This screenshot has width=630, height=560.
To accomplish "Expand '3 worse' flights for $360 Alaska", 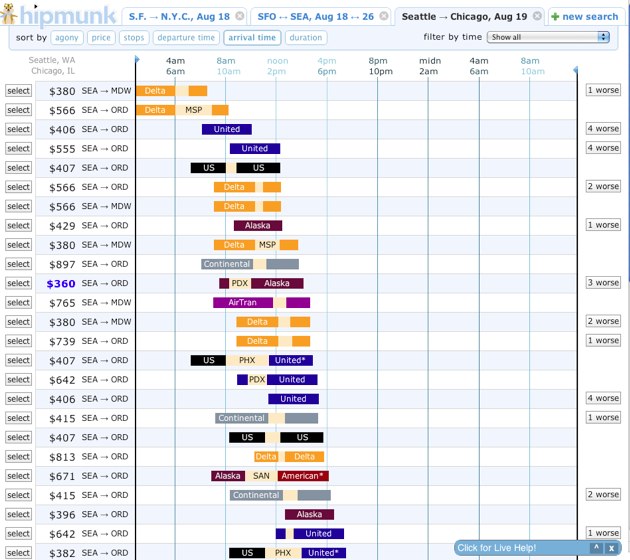I will (603, 283).
